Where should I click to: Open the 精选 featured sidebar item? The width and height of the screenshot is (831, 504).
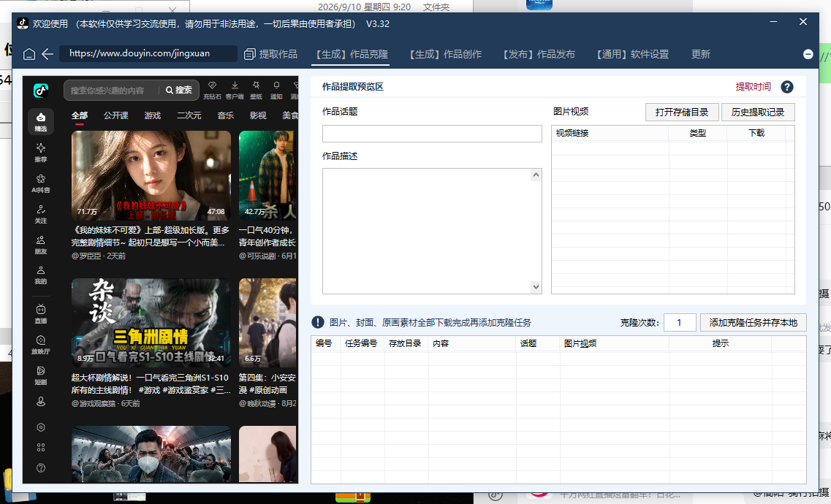tap(41, 122)
